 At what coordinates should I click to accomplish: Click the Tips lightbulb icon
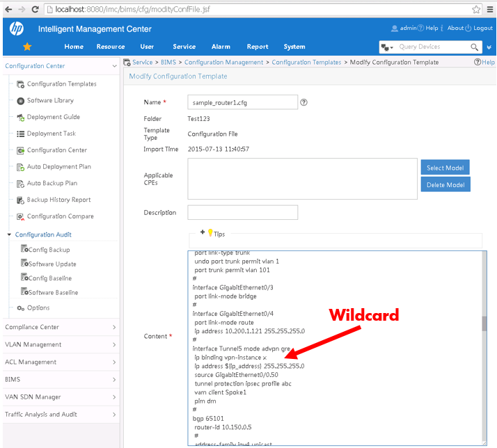click(210, 233)
